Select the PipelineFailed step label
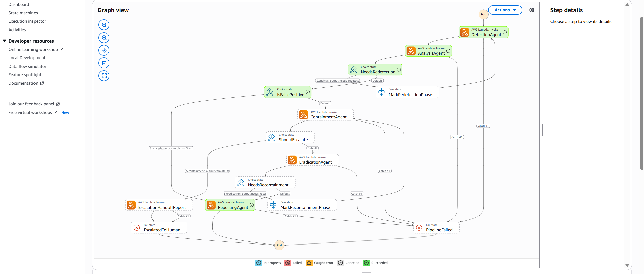Viewport: 644px width, 274px height. click(439, 230)
